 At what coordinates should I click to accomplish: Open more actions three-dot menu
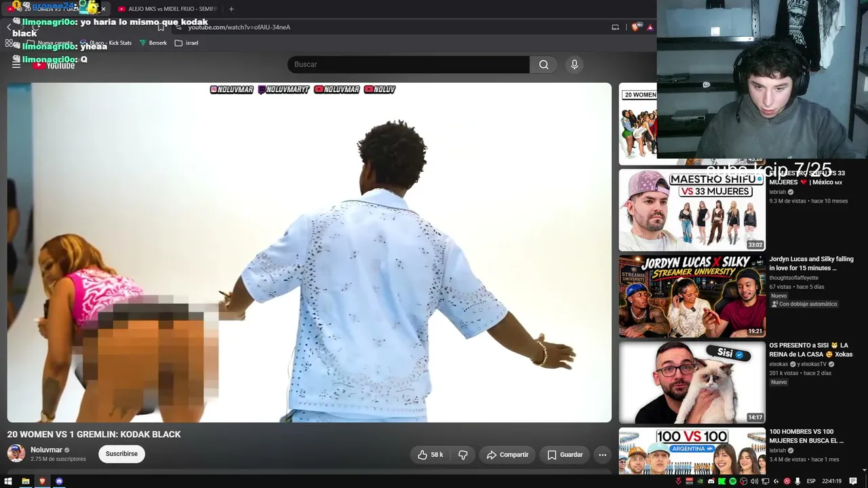pos(602,455)
